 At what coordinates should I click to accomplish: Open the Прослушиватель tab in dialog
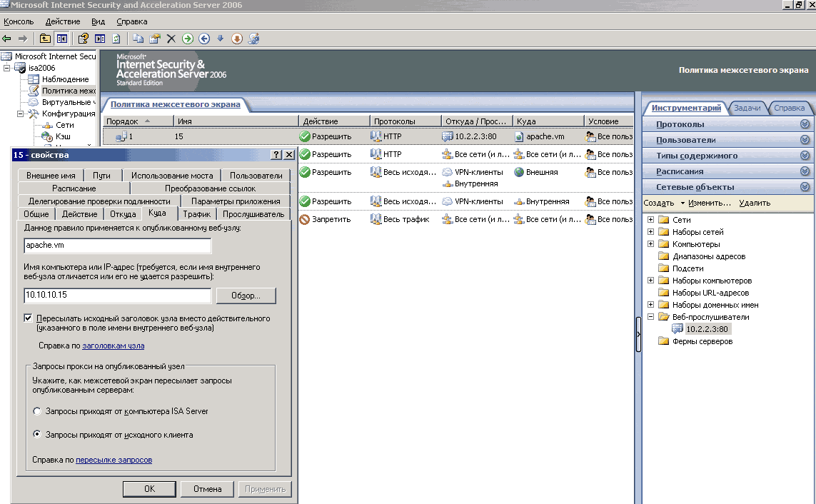(x=253, y=213)
